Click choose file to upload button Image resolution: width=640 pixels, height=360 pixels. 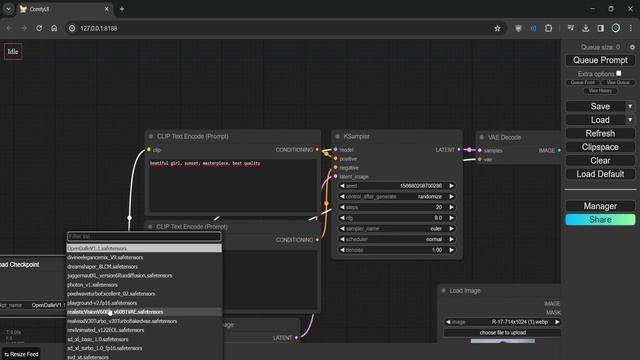[502, 333]
